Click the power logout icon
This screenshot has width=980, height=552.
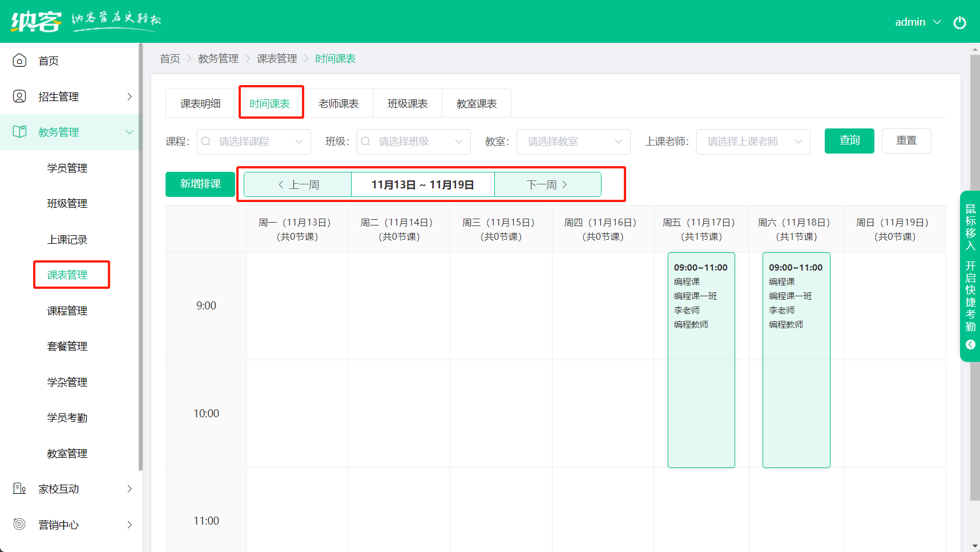(x=959, y=22)
